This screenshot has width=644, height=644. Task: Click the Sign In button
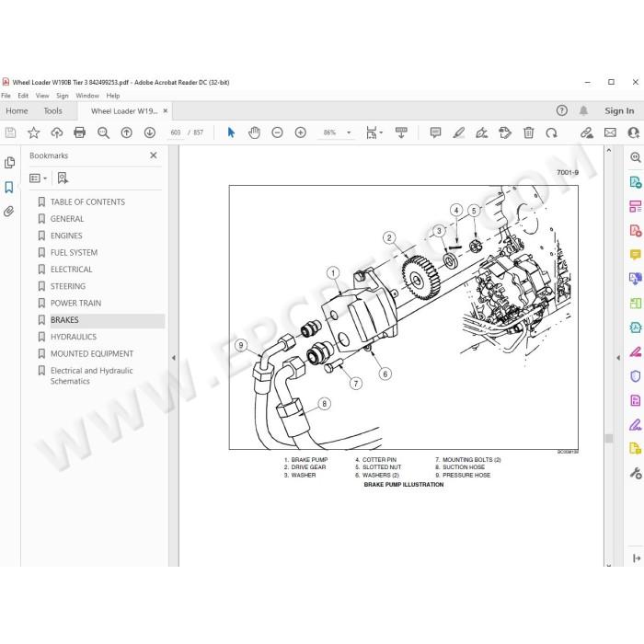tap(619, 111)
